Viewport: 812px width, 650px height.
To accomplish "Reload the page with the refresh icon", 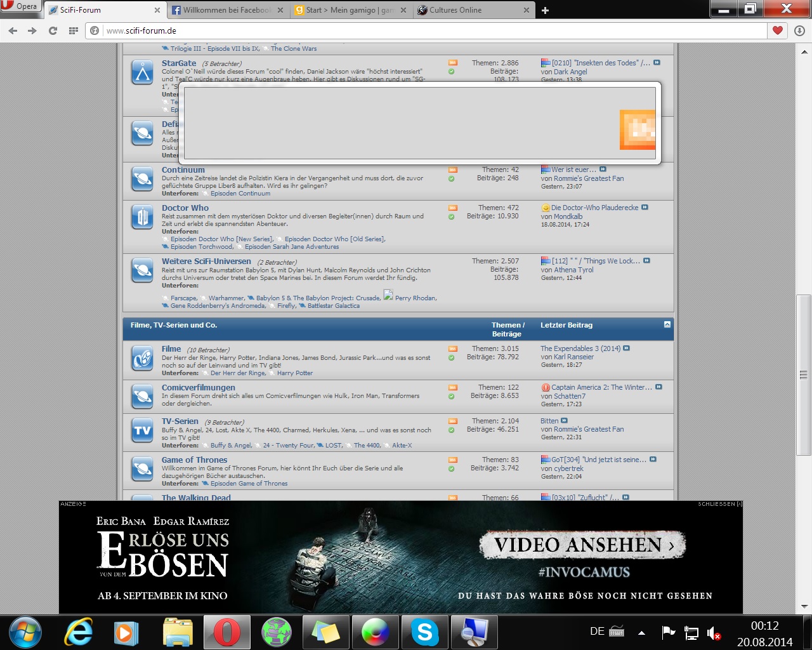I will click(53, 30).
